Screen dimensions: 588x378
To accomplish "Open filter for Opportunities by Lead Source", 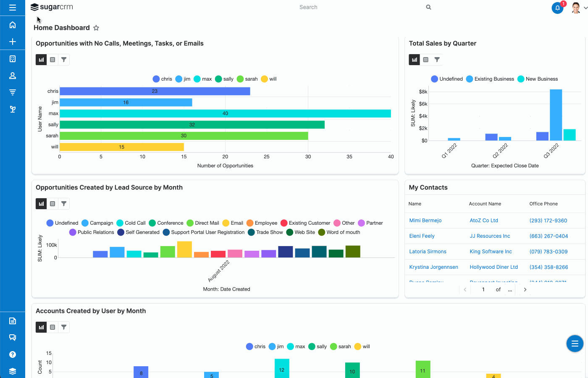I will (64, 204).
